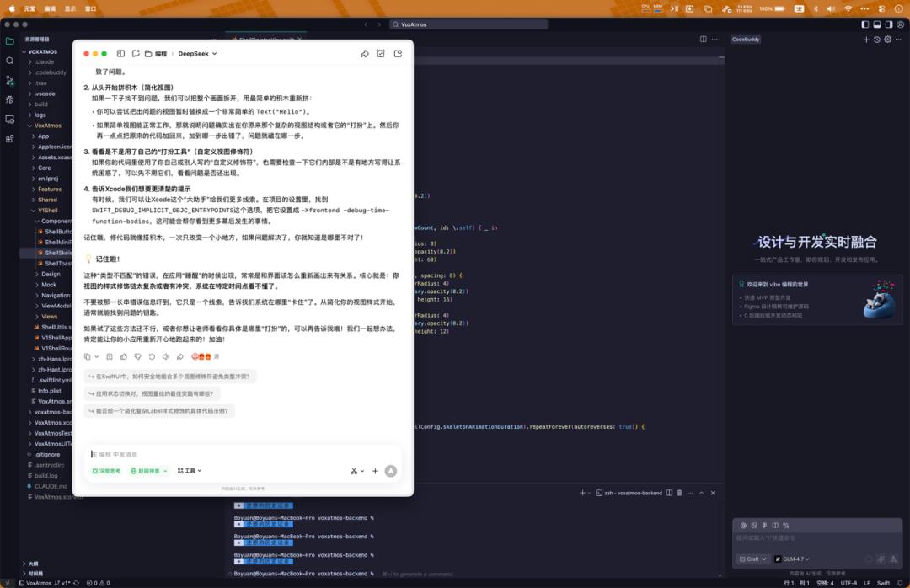Toggle the sidebar in the DeepSeek chat window

point(120,53)
